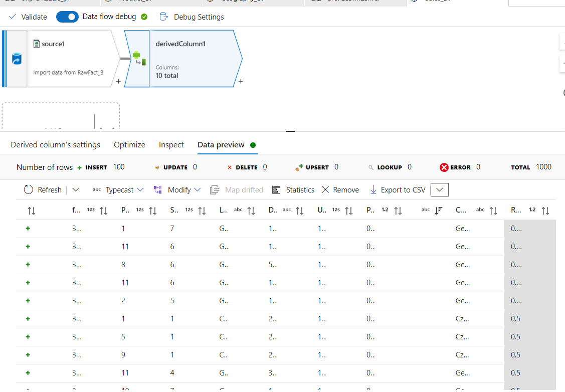565x392 pixels.
Task: Click the UPDATE asterisk icon
Action: [x=157, y=167]
